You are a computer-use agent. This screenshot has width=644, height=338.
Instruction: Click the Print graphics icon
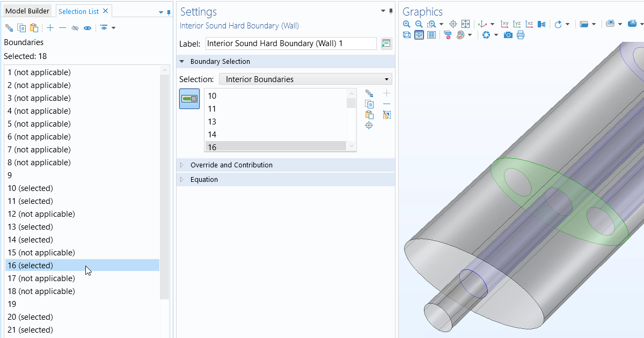[x=521, y=35]
